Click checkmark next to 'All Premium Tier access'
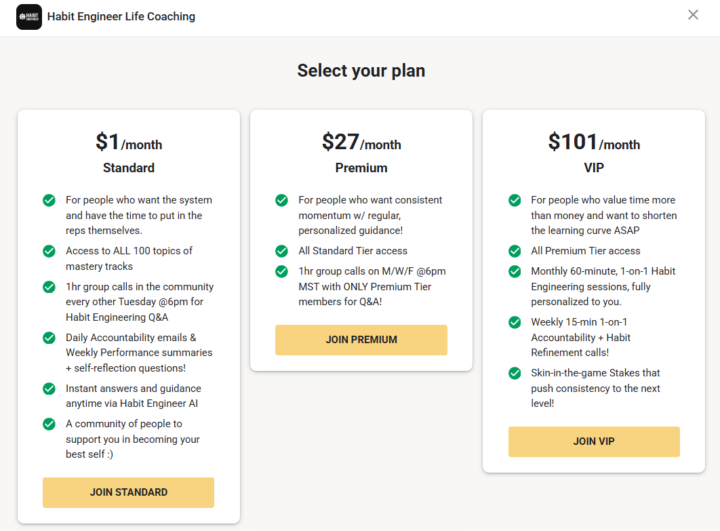The image size is (720, 531). point(514,251)
